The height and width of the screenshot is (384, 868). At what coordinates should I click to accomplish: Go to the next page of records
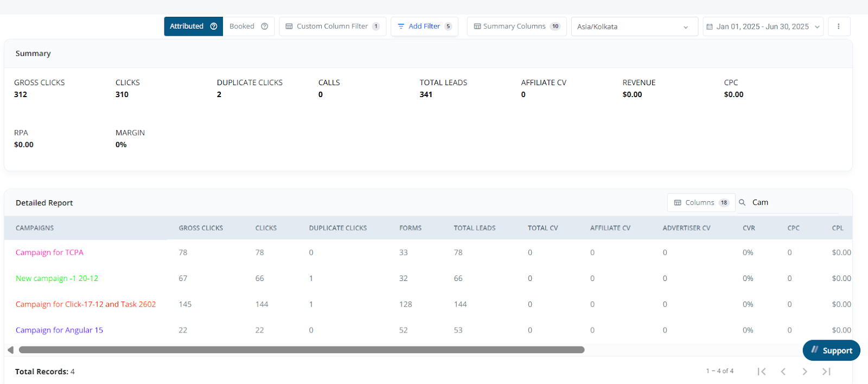pyautogui.click(x=805, y=372)
